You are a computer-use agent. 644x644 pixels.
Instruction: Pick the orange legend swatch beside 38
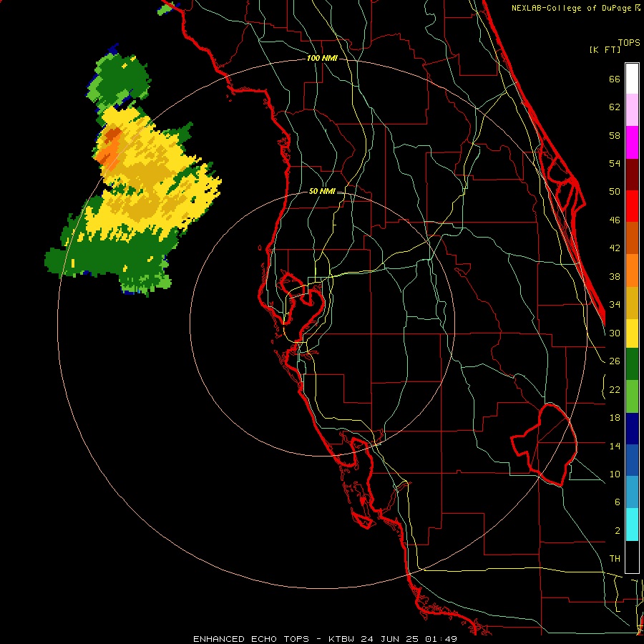[x=632, y=270]
